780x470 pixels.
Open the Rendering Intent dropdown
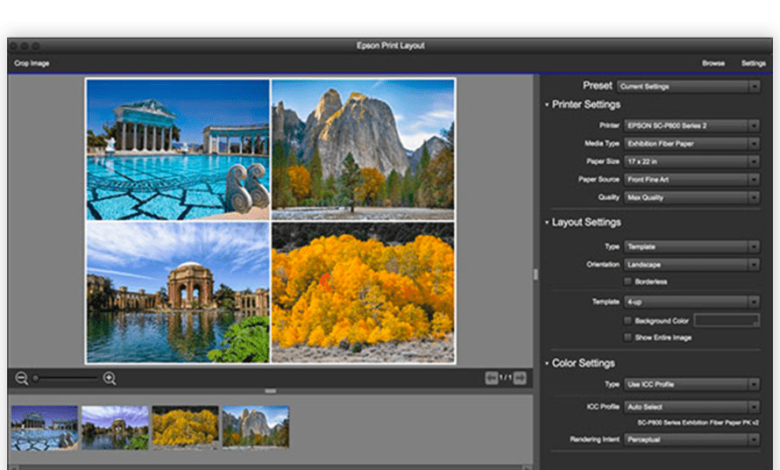[x=692, y=440]
